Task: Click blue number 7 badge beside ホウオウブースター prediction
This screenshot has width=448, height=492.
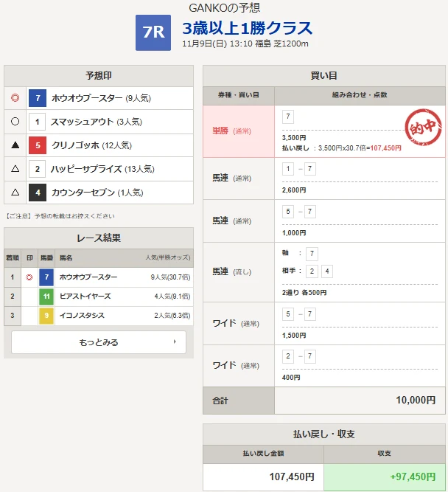Action: pyautogui.click(x=38, y=98)
